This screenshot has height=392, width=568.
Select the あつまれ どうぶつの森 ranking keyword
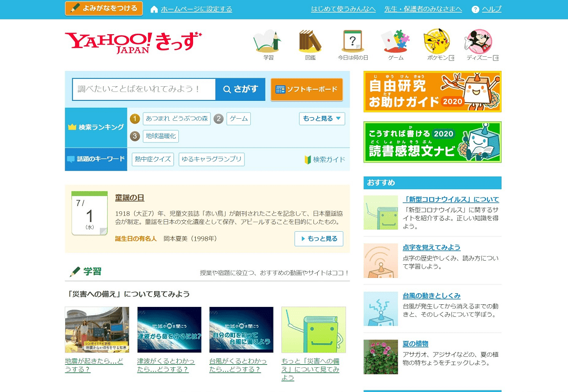pyautogui.click(x=177, y=119)
